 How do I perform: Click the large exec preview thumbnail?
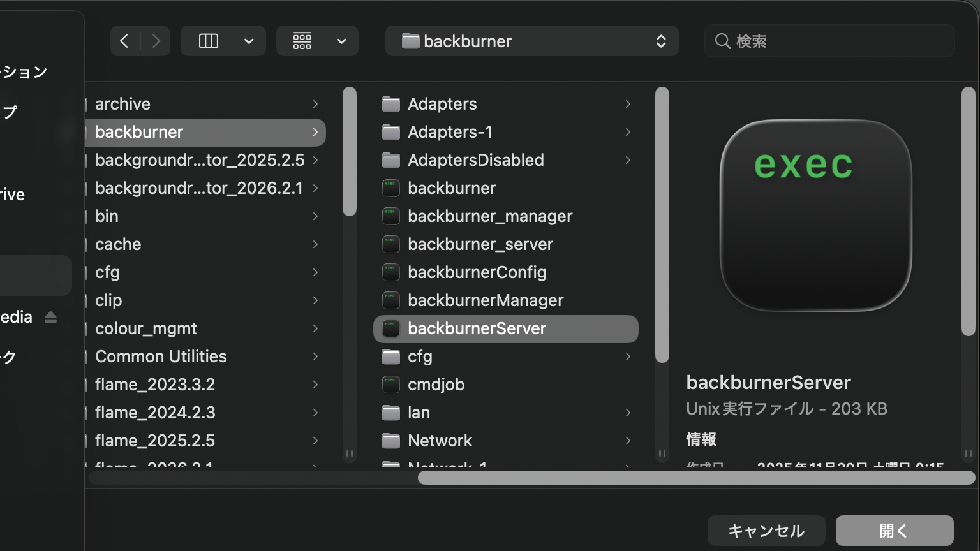tap(815, 216)
